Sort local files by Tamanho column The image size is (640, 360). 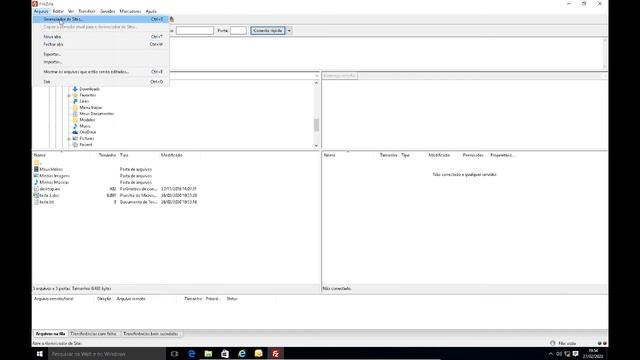(107, 155)
